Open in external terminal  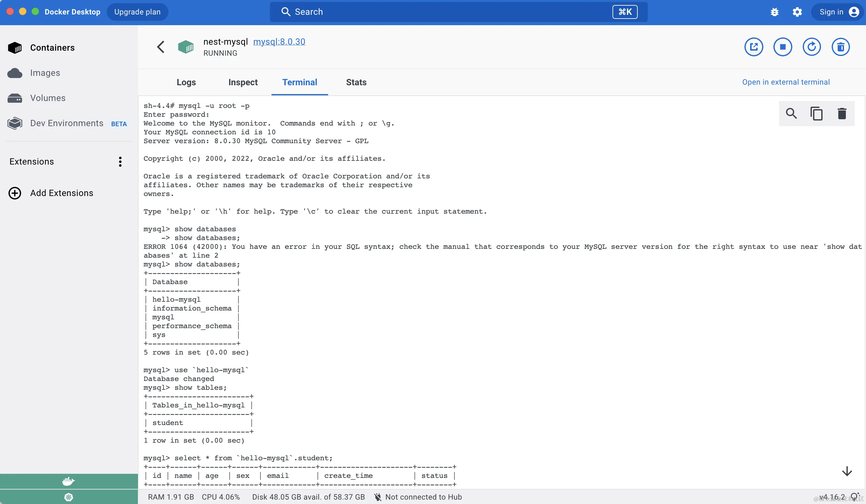click(x=786, y=82)
